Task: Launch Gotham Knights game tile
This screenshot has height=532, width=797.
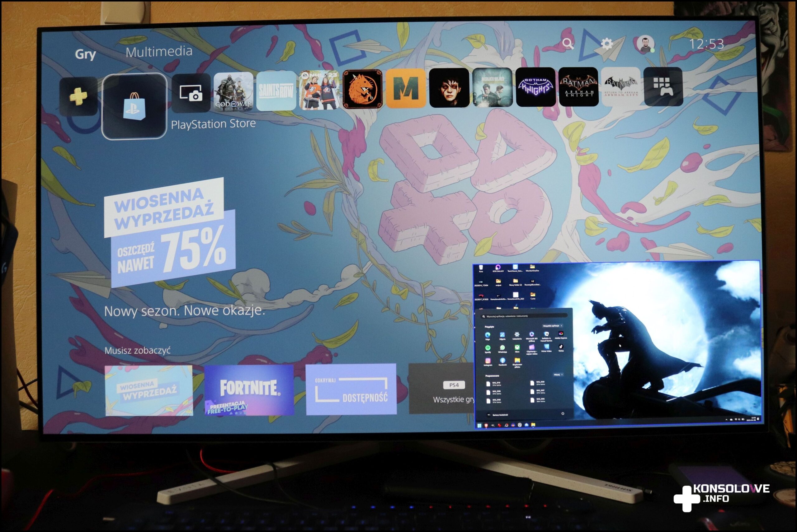Action: click(x=535, y=87)
